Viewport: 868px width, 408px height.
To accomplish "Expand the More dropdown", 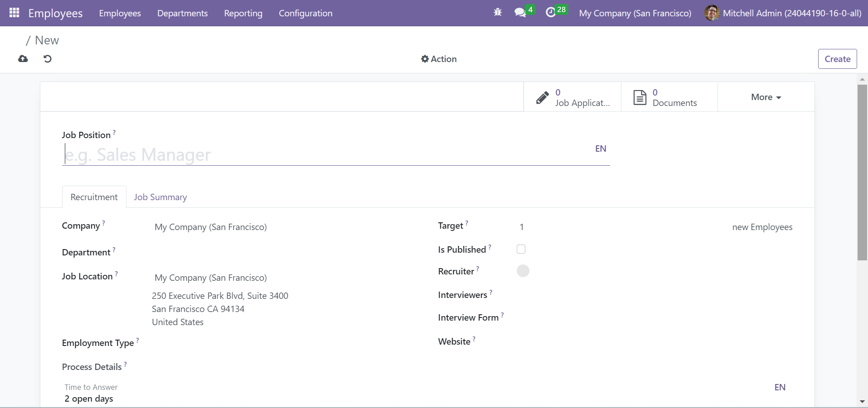I will [x=766, y=97].
